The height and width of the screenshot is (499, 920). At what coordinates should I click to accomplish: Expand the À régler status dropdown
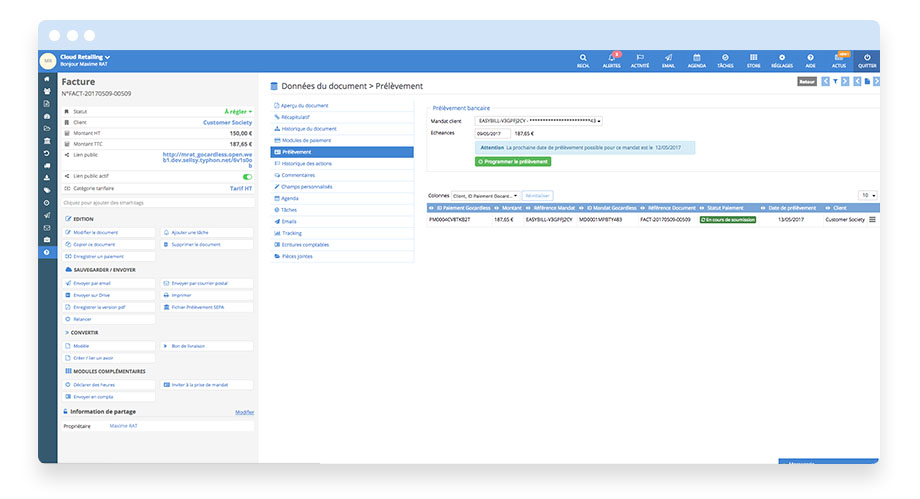(238, 112)
